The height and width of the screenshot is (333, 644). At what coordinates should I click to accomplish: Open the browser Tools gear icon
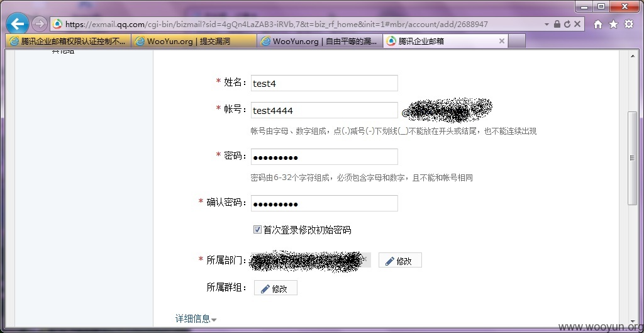pos(629,25)
